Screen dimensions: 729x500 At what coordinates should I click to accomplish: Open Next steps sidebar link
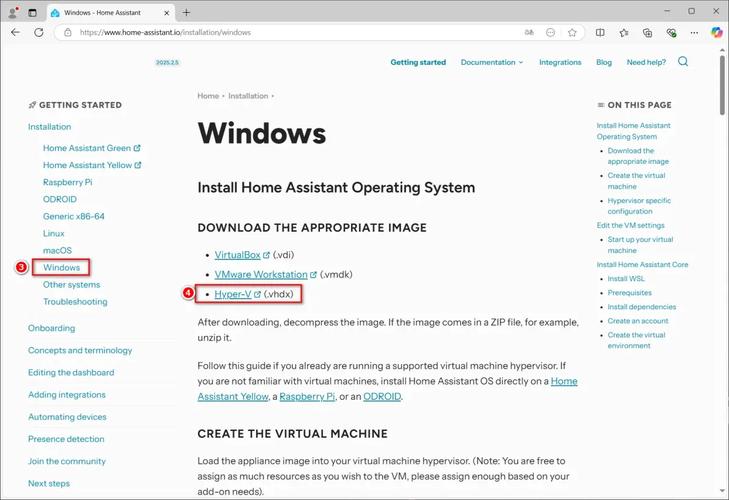tap(49, 483)
